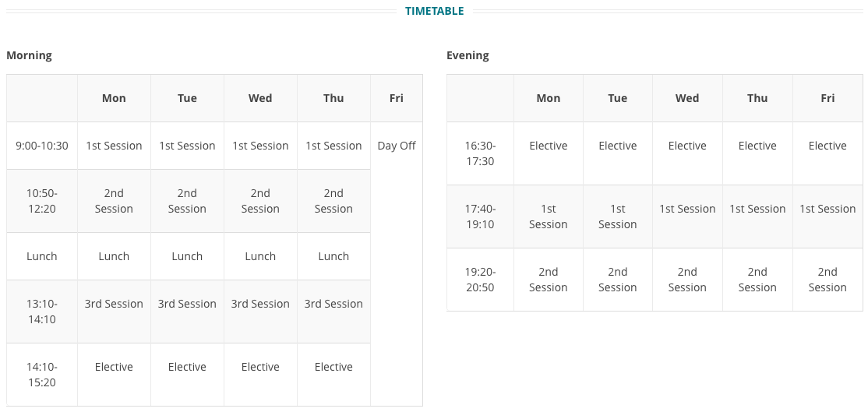Click the 19:20-20:50 evening time slot
The image size is (868, 412).
click(481, 280)
